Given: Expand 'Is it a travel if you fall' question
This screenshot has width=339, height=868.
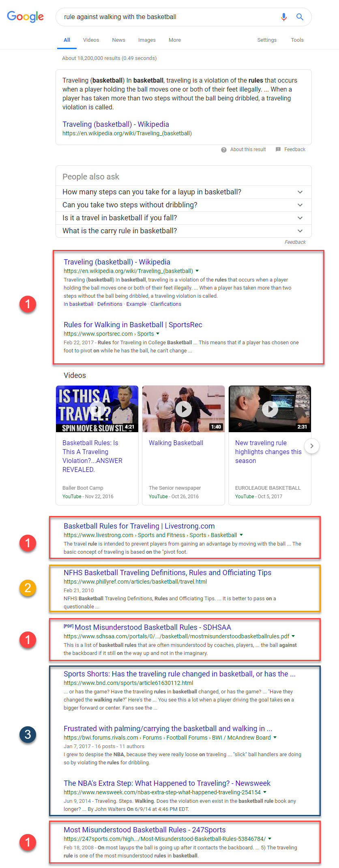Looking at the screenshot, I should [x=300, y=218].
